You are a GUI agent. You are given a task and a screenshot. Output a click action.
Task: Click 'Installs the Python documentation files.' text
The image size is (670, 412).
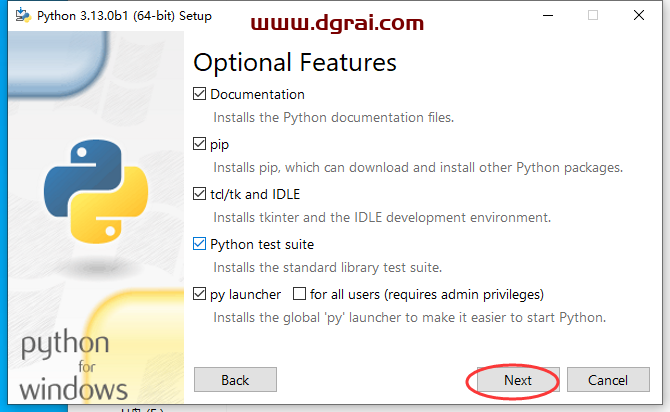[333, 118]
